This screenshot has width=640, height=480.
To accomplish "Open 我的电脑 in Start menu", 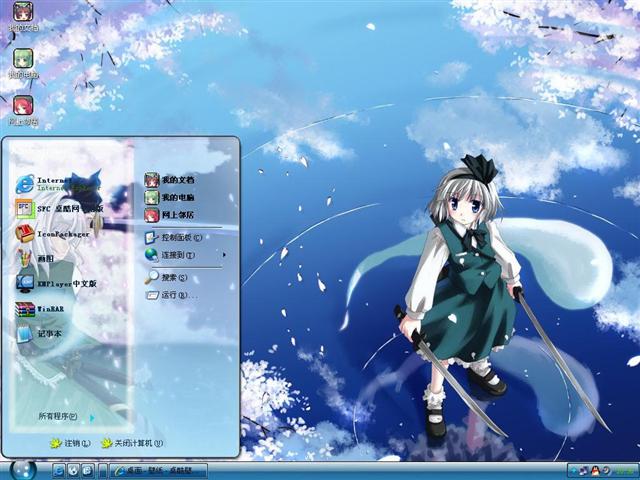I will coord(169,197).
